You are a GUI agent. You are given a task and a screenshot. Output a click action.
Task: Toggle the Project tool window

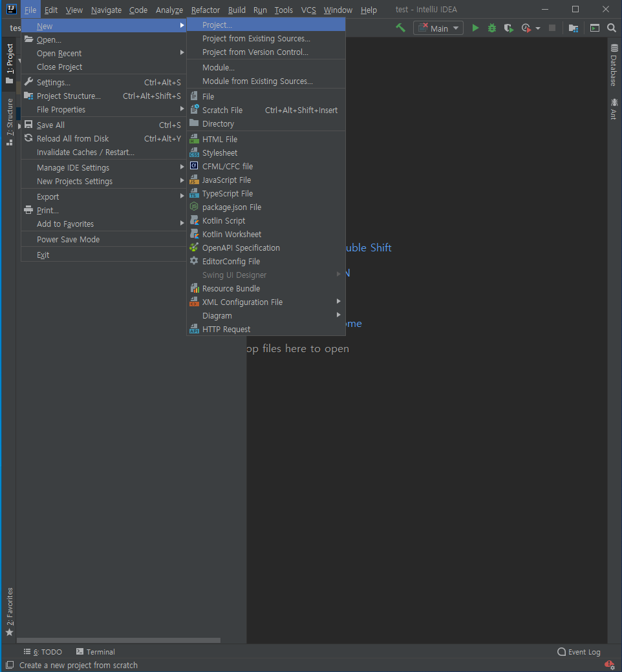click(x=10, y=63)
